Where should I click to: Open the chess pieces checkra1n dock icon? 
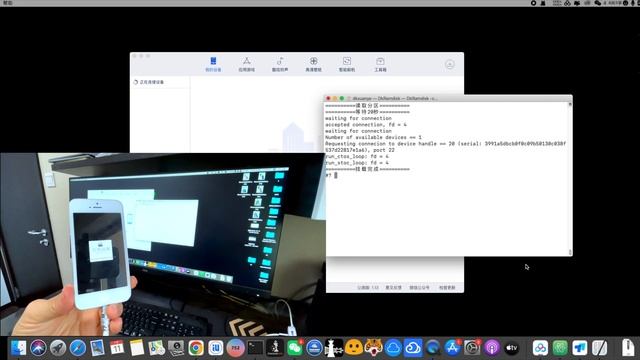point(334,348)
